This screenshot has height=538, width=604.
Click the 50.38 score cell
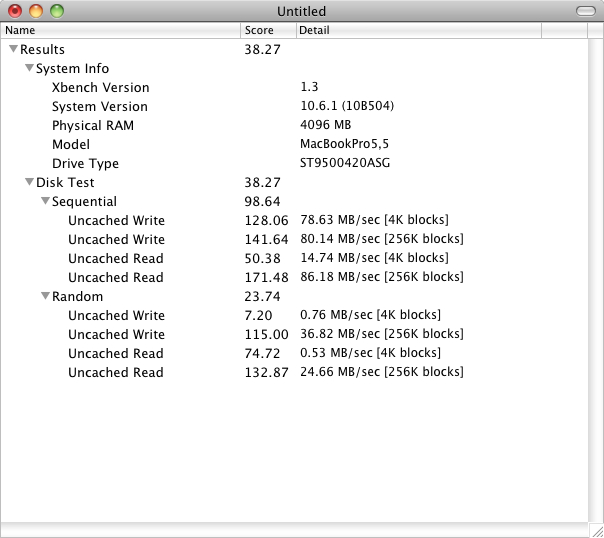pos(262,258)
